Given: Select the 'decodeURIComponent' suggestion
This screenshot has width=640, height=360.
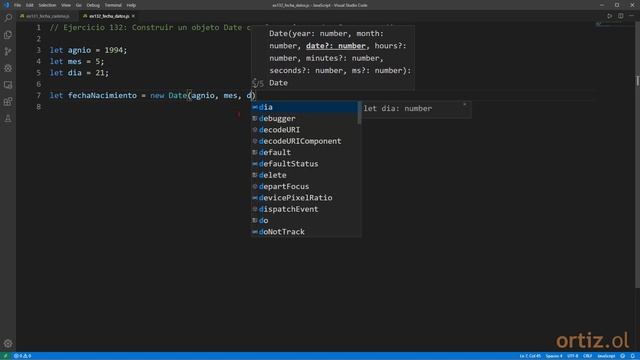Looking at the screenshot, I should [x=304, y=141].
